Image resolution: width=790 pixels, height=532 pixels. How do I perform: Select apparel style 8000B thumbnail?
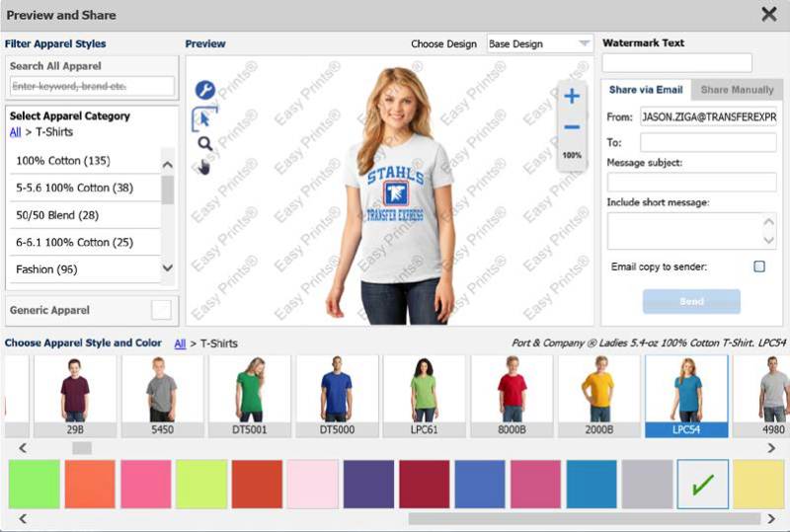pyautogui.click(x=512, y=396)
